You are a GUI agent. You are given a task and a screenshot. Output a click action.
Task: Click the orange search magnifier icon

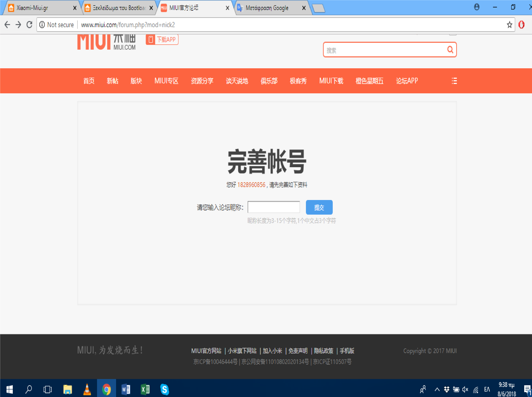click(450, 50)
